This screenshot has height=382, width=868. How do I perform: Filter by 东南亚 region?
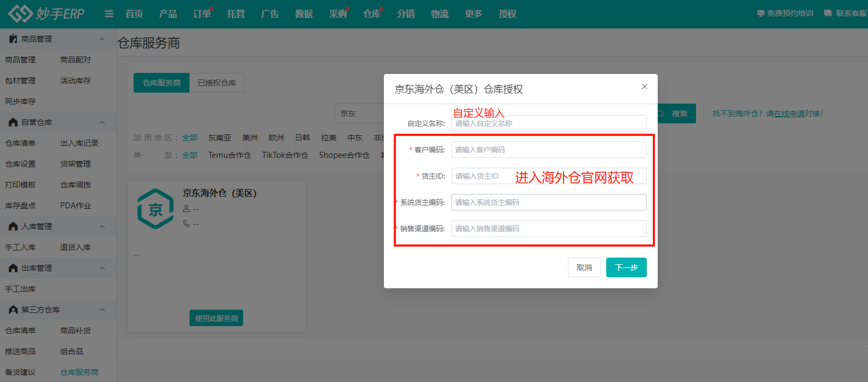click(x=220, y=138)
